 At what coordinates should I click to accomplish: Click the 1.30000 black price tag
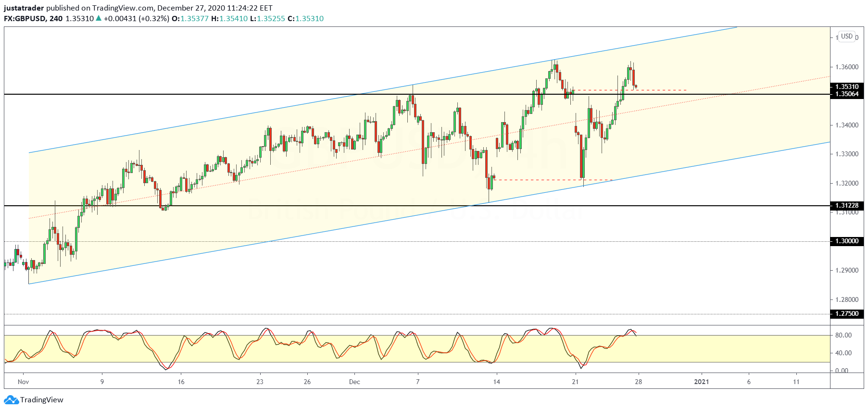(x=847, y=241)
